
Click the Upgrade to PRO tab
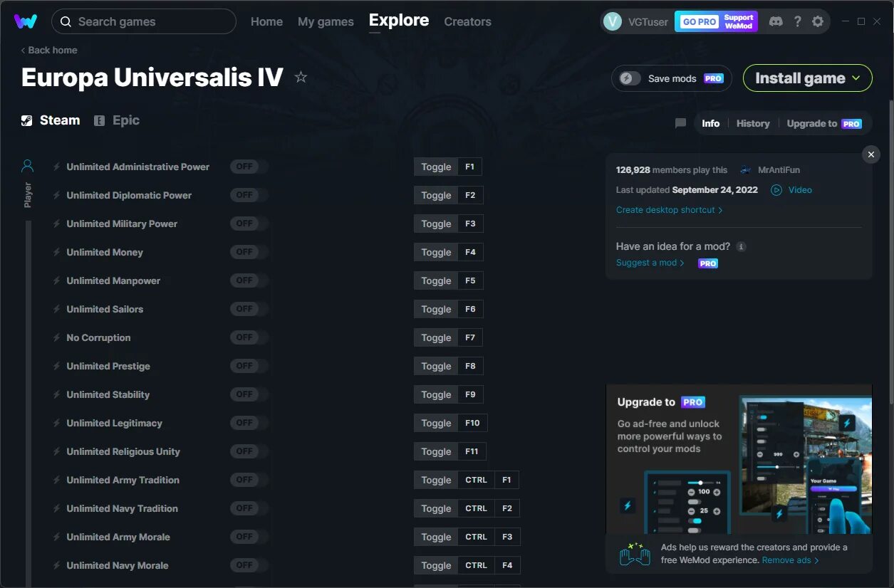(824, 123)
